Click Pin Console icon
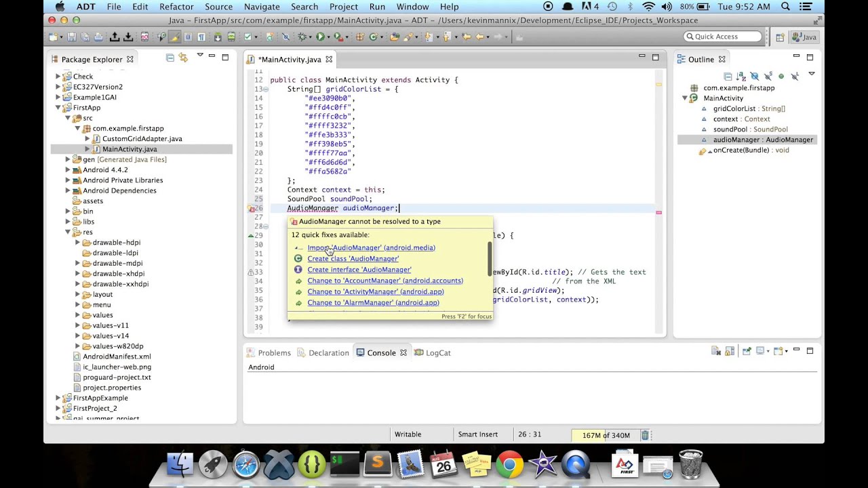Viewport: 868px width, 488px height. [747, 351]
